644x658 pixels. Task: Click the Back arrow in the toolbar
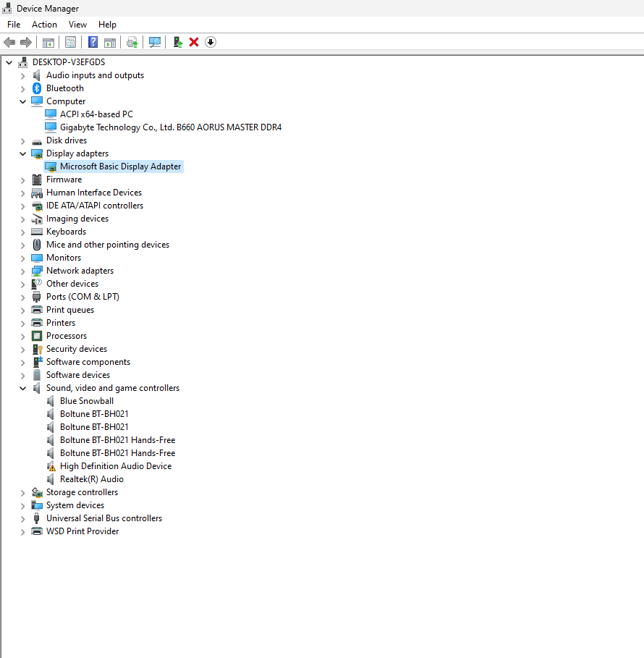click(9, 42)
